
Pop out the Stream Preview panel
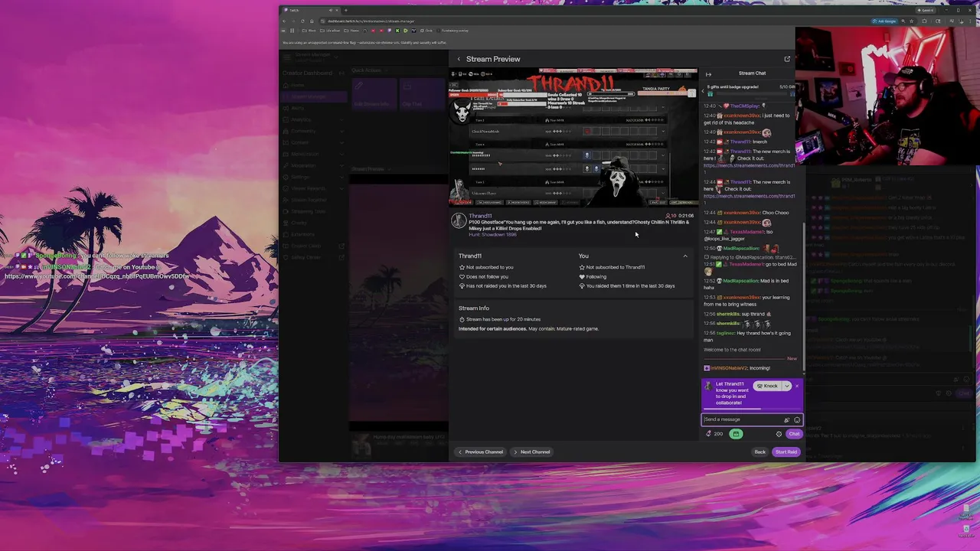(x=787, y=59)
